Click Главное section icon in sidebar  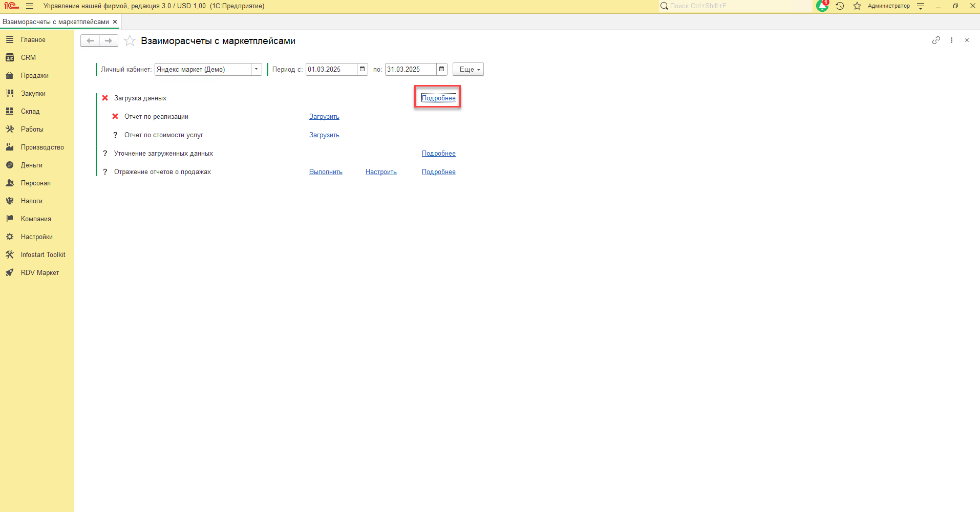(10, 40)
